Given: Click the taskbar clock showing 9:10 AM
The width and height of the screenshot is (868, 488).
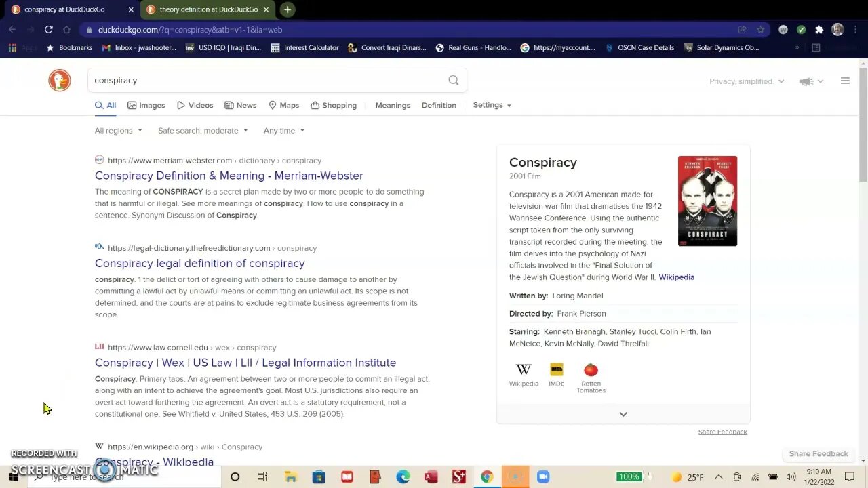Looking at the screenshot, I should point(818,477).
